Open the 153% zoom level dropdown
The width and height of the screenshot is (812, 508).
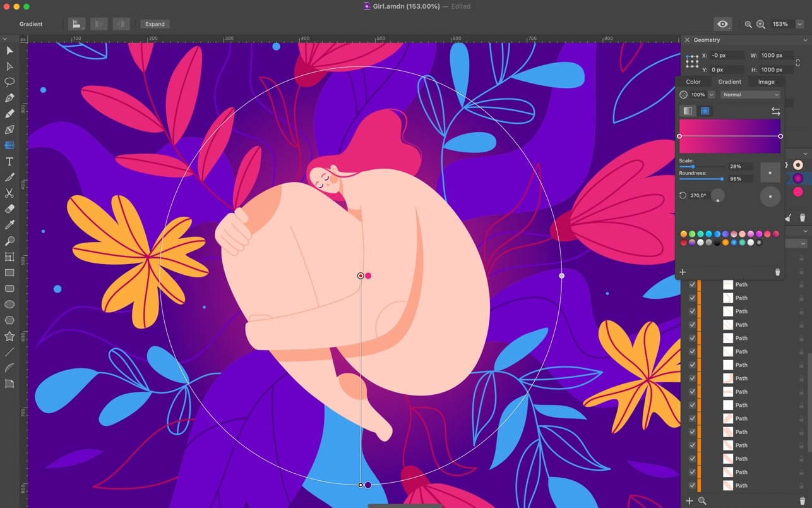[x=799, y=24]
